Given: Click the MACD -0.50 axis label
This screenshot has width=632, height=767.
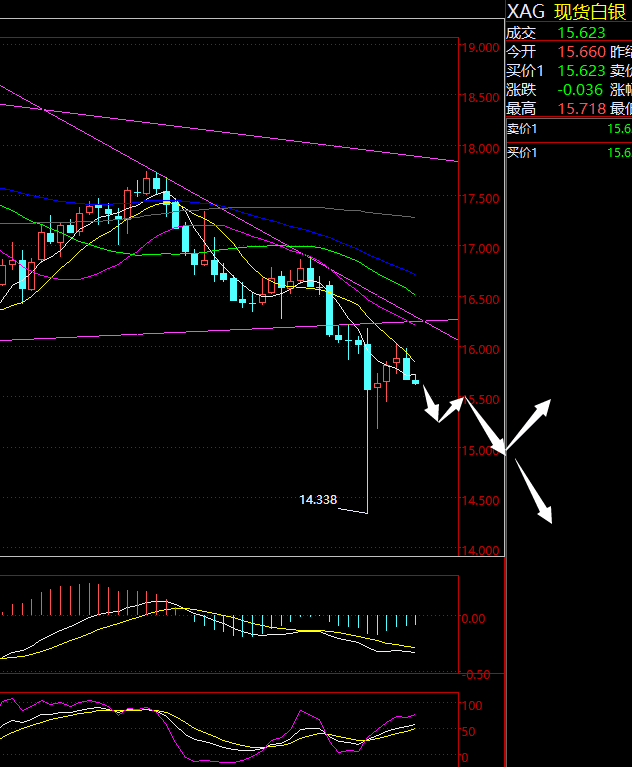Looking at the screenshot, I should click(x=476, y=675).
